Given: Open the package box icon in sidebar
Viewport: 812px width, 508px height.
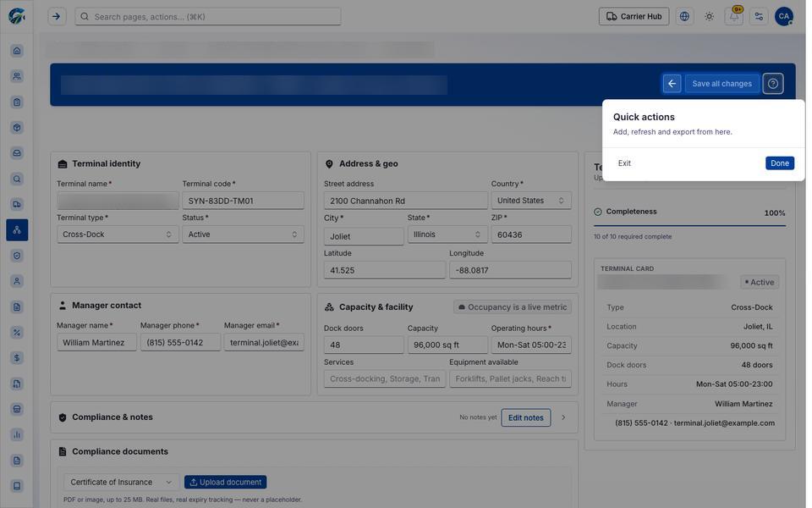Looking at the screenshot, I should (x=17, y=128).
